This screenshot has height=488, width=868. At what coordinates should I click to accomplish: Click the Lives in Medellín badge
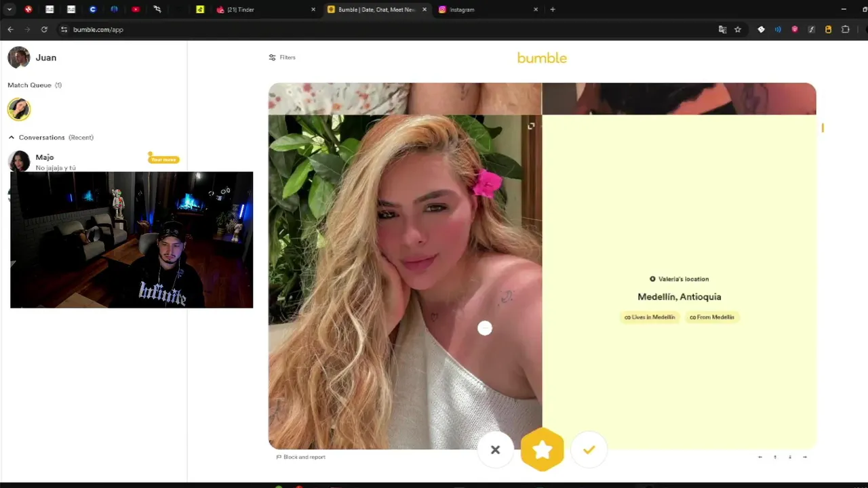(650, 317)
